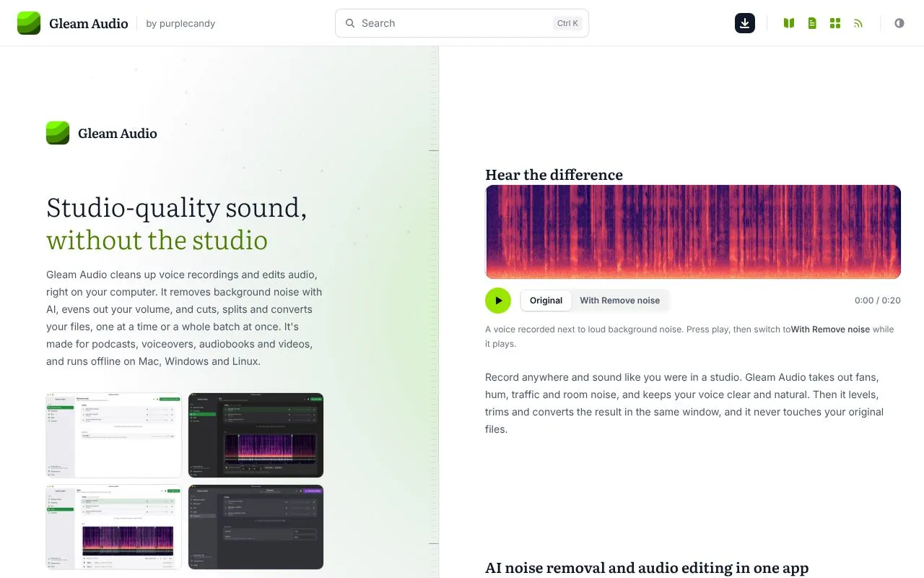Focus the Search input field

pyautogui.click(x=462, y=23)
